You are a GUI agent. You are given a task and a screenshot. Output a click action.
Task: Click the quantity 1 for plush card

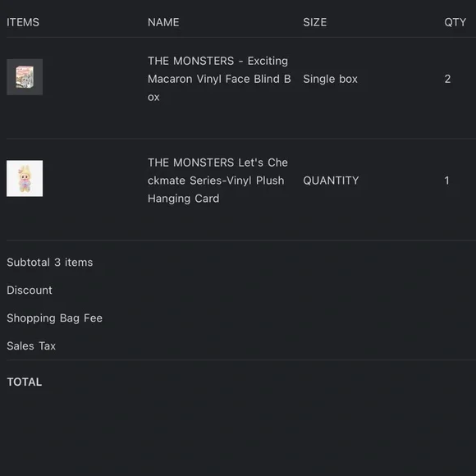click(x=446, y=181)
